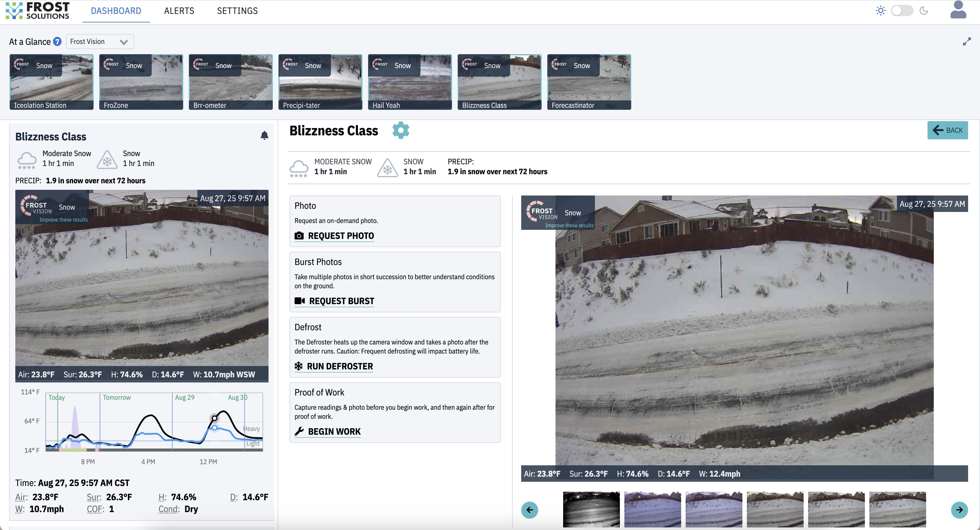The image size is (980, 530).
Task: Go to previous photos with left arrow
Action: [530, 510]
